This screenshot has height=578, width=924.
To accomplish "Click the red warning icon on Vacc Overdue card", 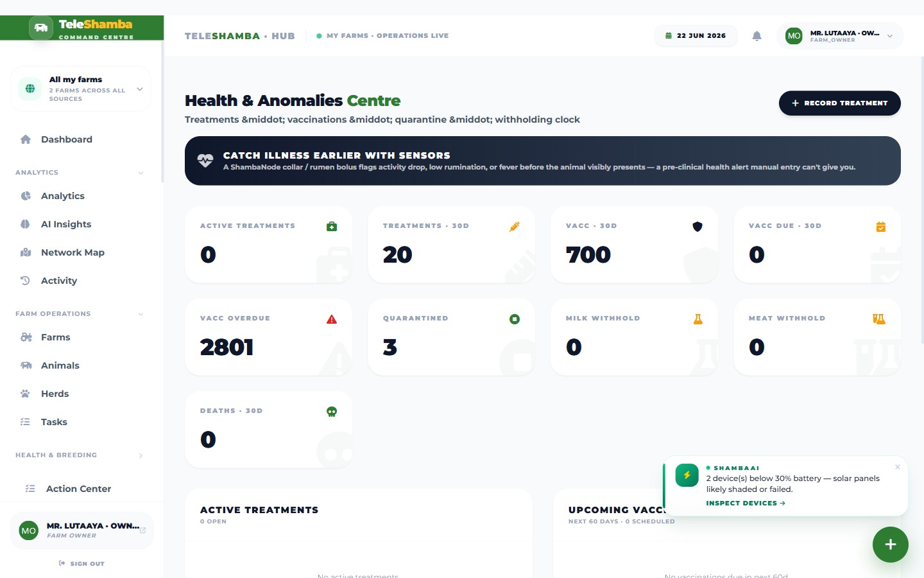I will 332,319.
